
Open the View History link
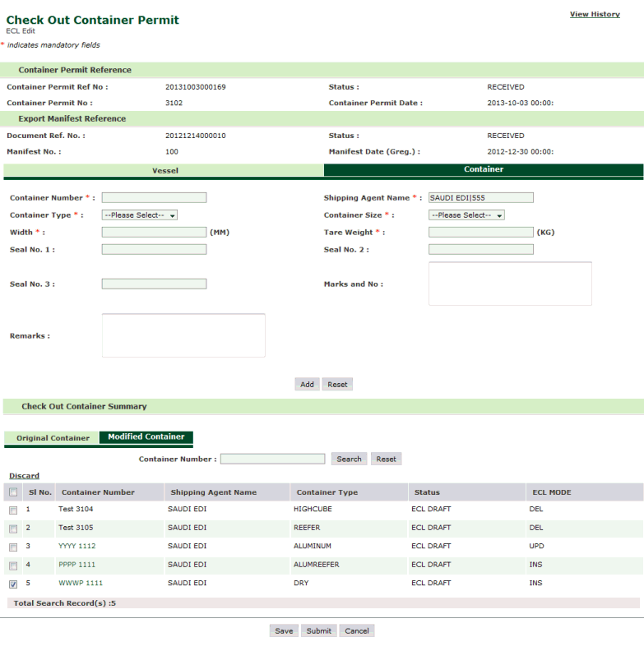point(594,14)
